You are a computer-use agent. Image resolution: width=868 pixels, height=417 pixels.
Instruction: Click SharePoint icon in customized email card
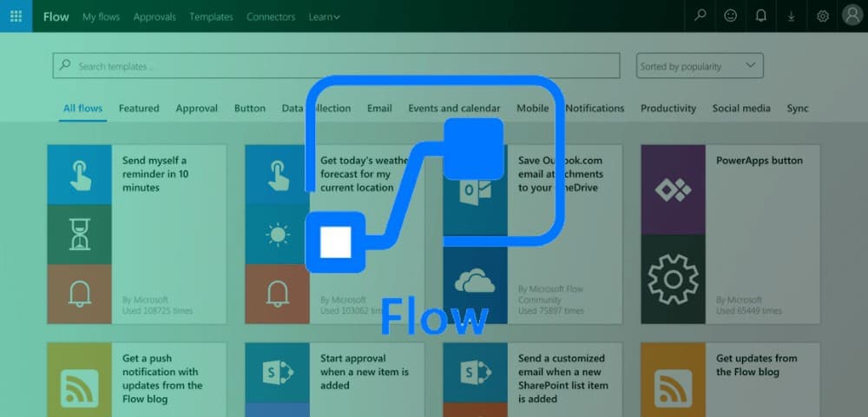click(x=476, y=373)
